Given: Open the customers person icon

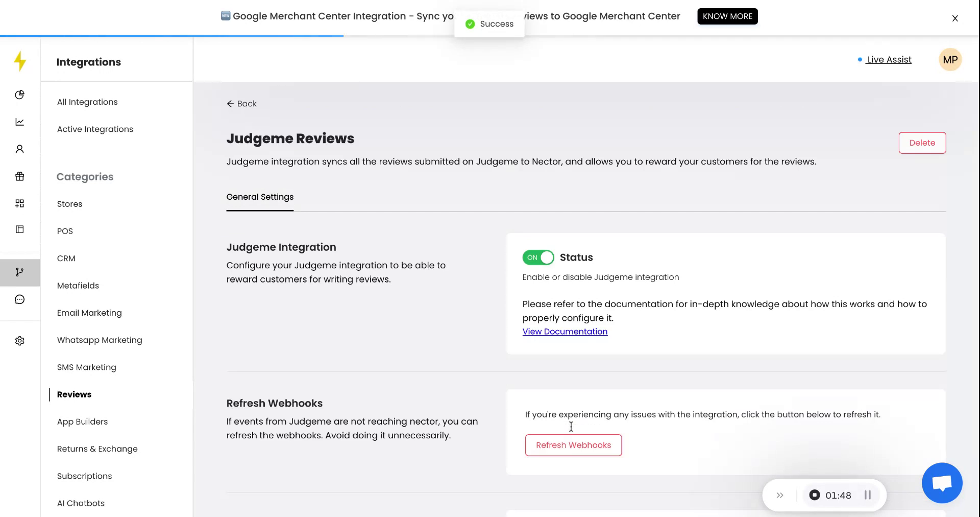Looking at the screenshot, I should 20,149.
